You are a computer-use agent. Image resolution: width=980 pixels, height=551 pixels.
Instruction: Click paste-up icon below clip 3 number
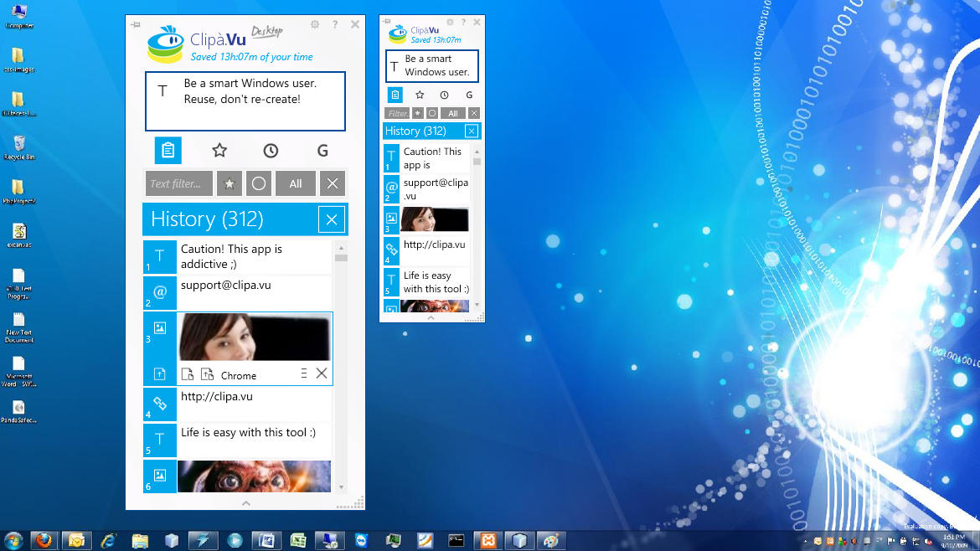(160, 374)
